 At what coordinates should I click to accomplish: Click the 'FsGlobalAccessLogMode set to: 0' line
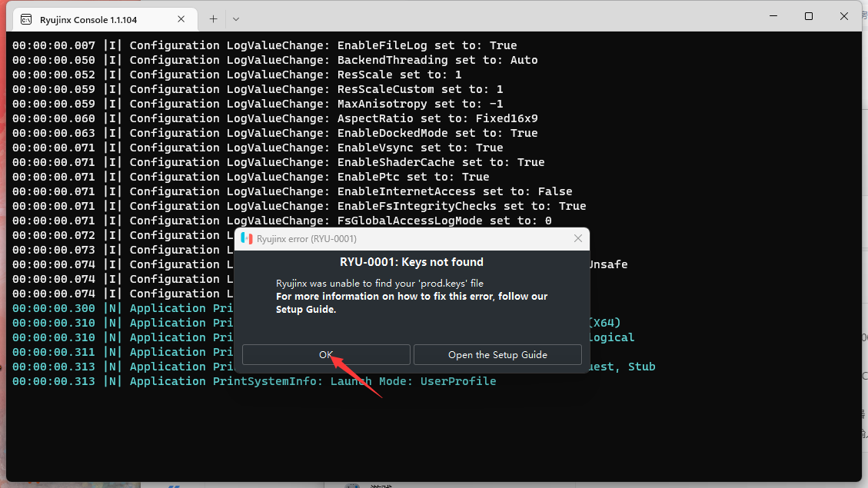pyautogui.click(x=282, y=221)
